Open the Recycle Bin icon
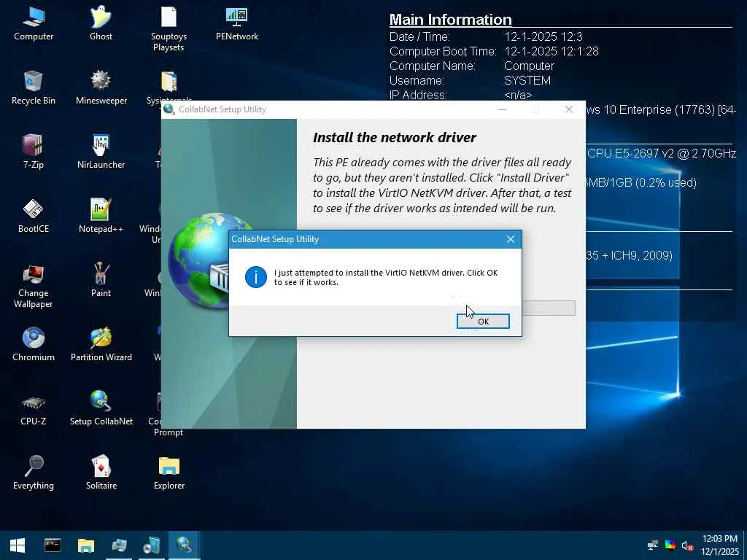747x560 pixels. point(34,87)
